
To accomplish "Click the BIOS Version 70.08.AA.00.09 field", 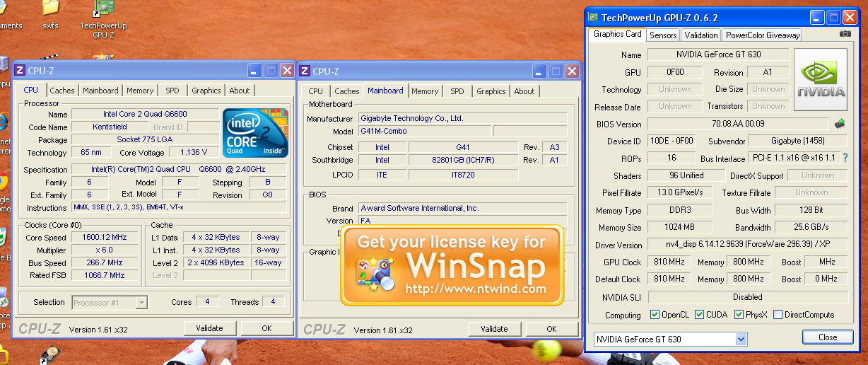I will tap(739, 124).
